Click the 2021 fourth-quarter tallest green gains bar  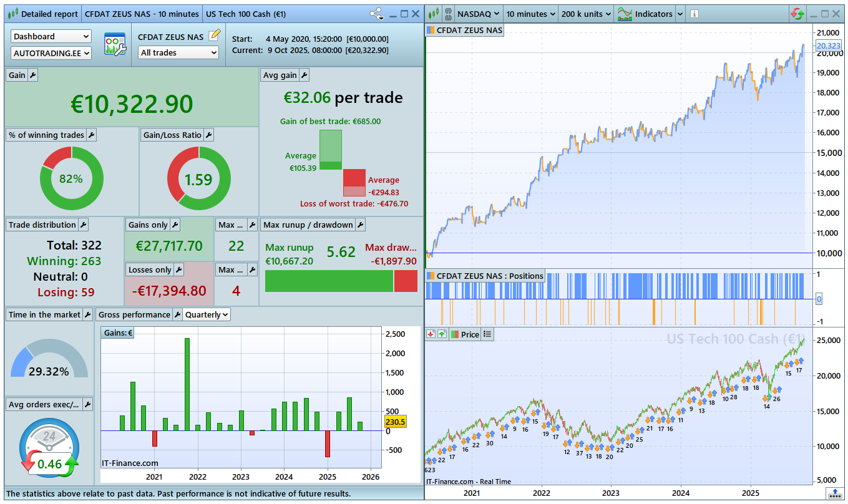(x=187, y=384)
